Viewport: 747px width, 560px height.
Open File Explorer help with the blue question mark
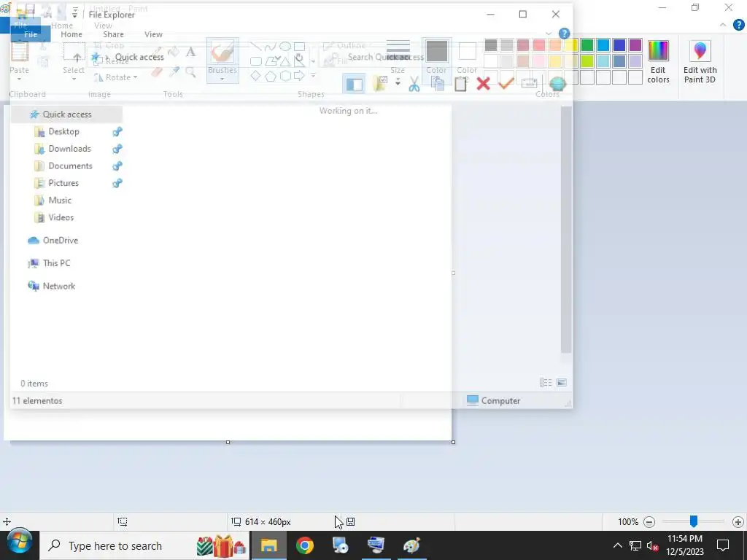(564, 34)
